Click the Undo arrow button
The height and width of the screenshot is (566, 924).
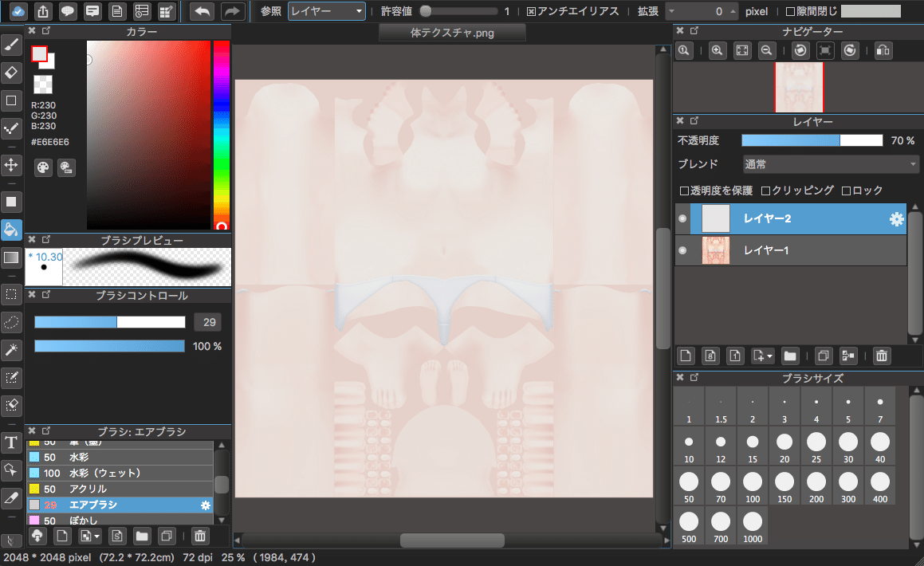(202, 10)
